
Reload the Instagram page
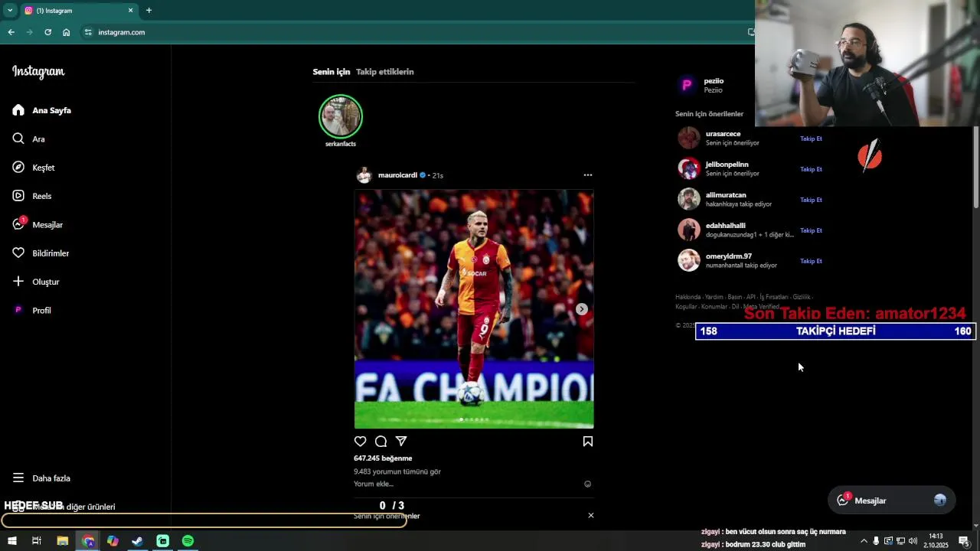pos(47,32)
